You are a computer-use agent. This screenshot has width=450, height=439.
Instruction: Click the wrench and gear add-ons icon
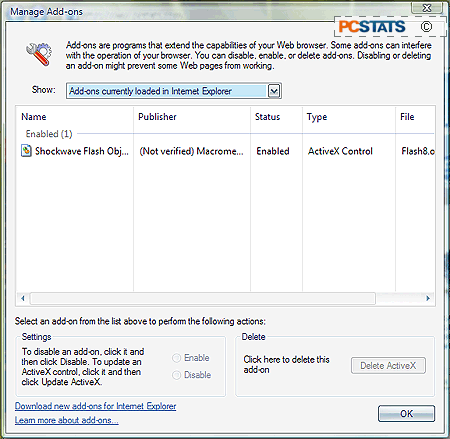point(39,54)
